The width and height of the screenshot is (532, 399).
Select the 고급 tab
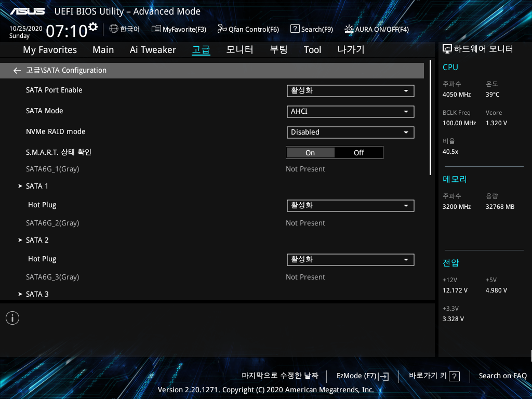[x=201, y=50]
